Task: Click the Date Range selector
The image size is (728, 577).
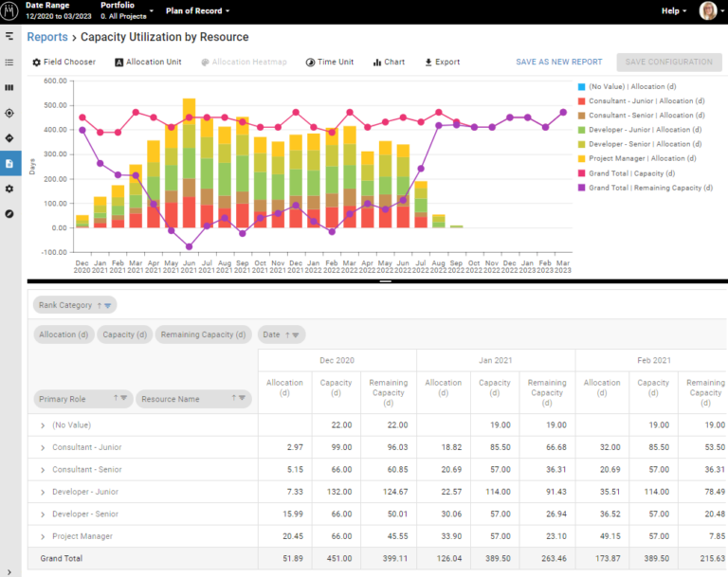Action: click(x=59, y=10)
